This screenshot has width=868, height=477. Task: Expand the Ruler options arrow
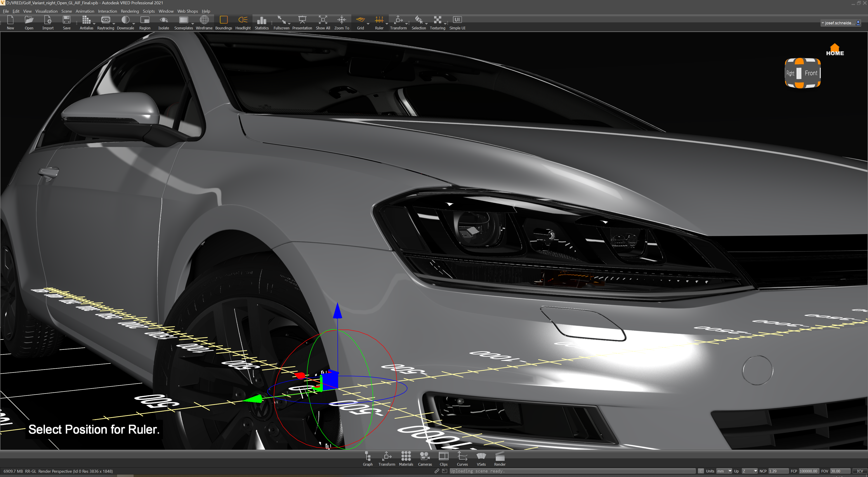pyautogui.click(x=387, y=24)
